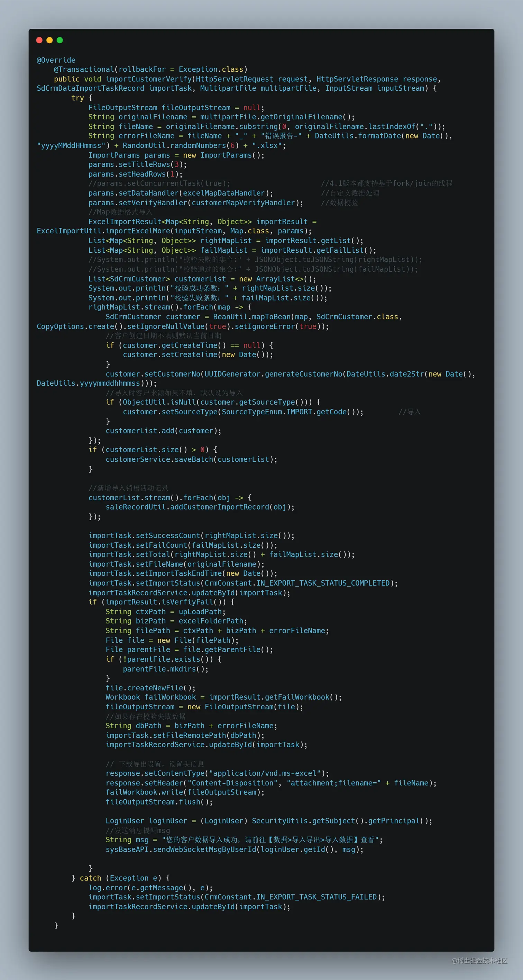
Task: Click "failWorkbook.write(fileOutputStream);"
Action: coord(185,792)
